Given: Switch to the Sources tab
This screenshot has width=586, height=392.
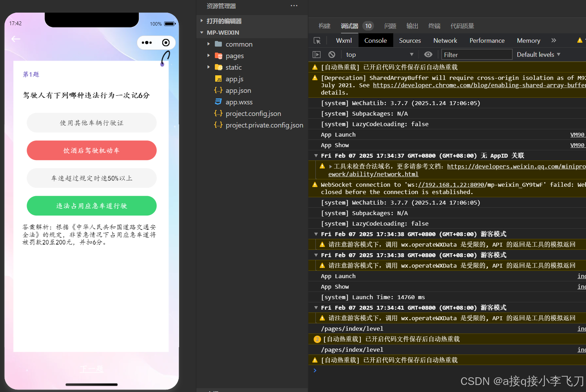Looking at the screenshot, I should coord(410,41).
